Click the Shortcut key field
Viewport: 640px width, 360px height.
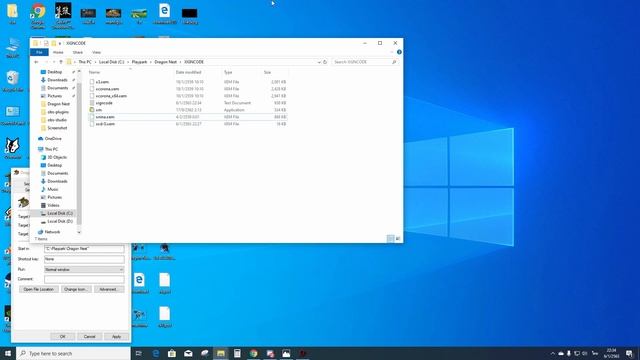pos(84,259)
